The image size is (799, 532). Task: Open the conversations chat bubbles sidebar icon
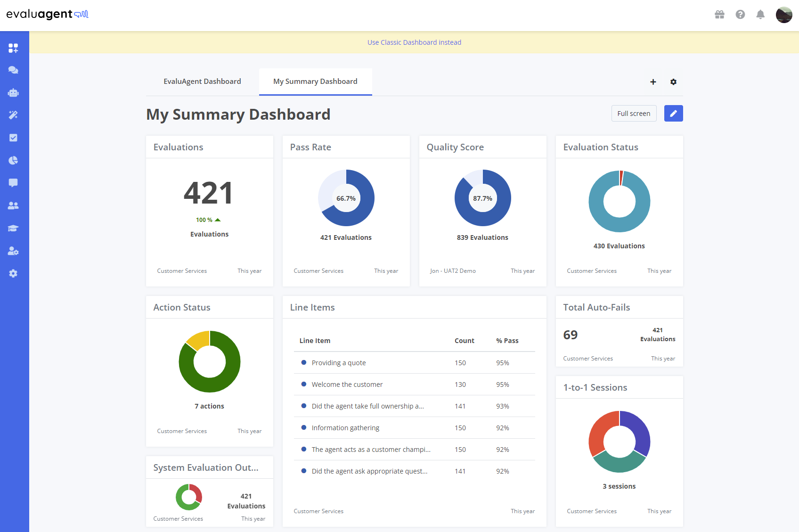point(13,70)
